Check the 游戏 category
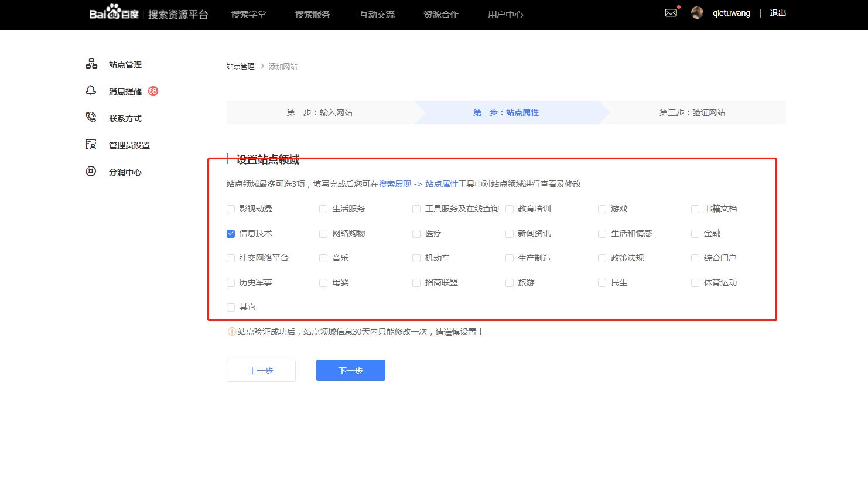The image size is (868, 488). click(602, 209)
